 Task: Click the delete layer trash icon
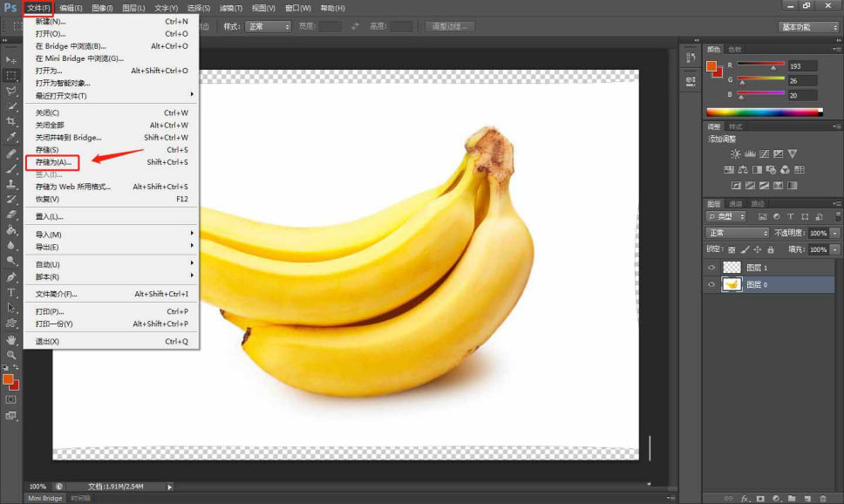click(822, 499)
